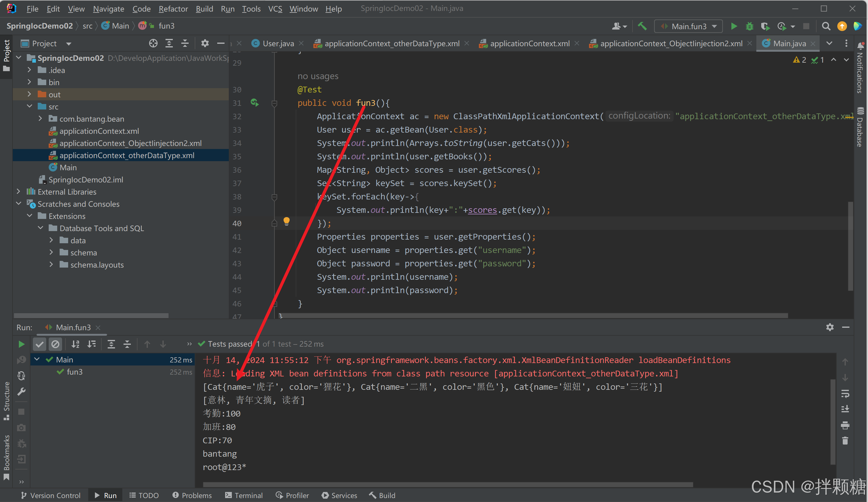Click the Debug bug icon in toolbar
Image resolution: width=868 pixels, height=502 pixels.
click(x=749, y=26)
